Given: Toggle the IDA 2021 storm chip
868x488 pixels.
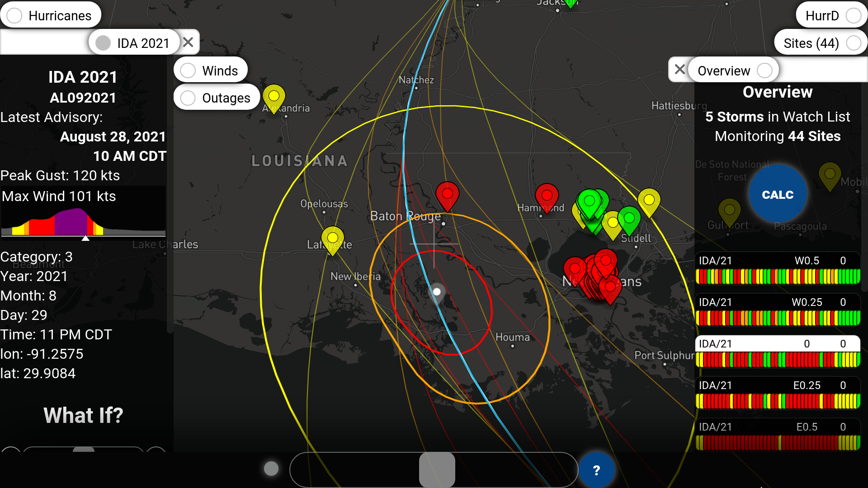Looking at the screenshot, I should coord(135,43).
